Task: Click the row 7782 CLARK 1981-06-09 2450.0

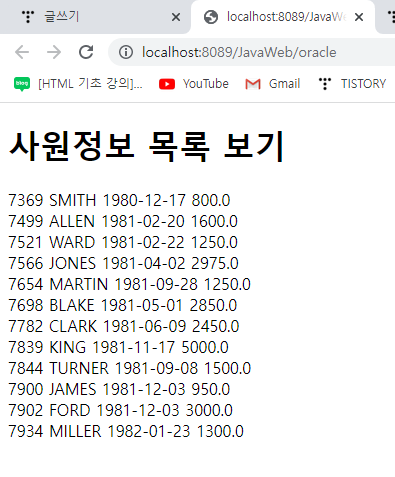Action: coord(124,326)
